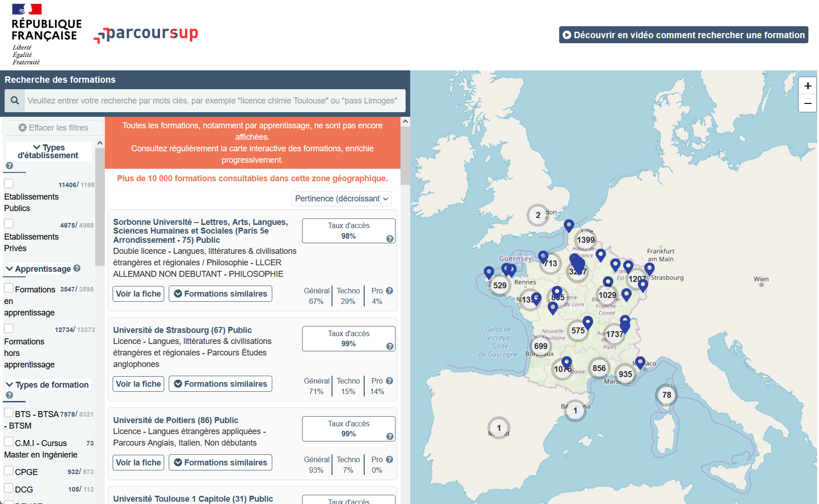Screen dimensions: 819x504
Task: Click the formation search input field
Action: pyautogui.click(x=215, y=101)
